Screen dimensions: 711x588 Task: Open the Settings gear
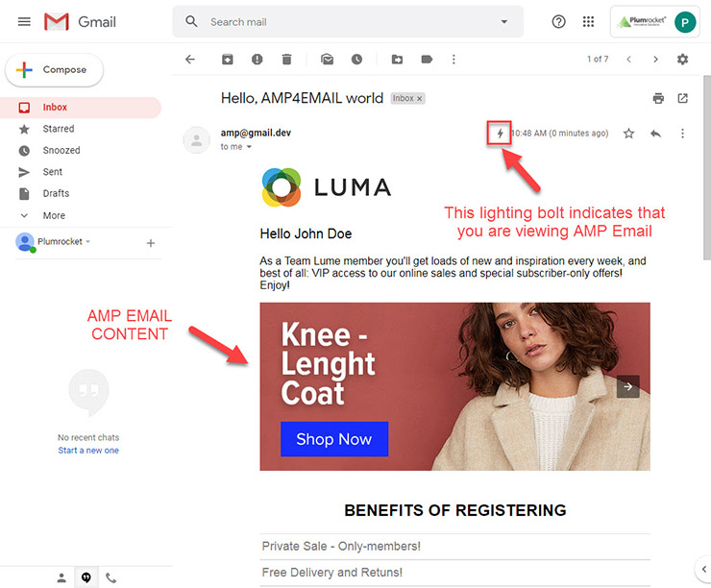point(682,60)
